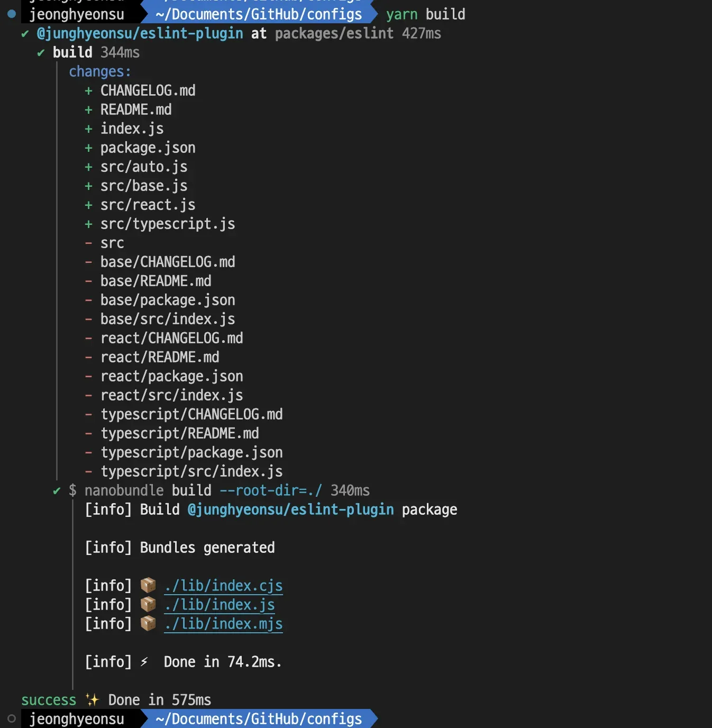The width and height of the screenshot is (712, 728).
Task: Click the sparkle icon after 'success'
Action: coord(93,700)
